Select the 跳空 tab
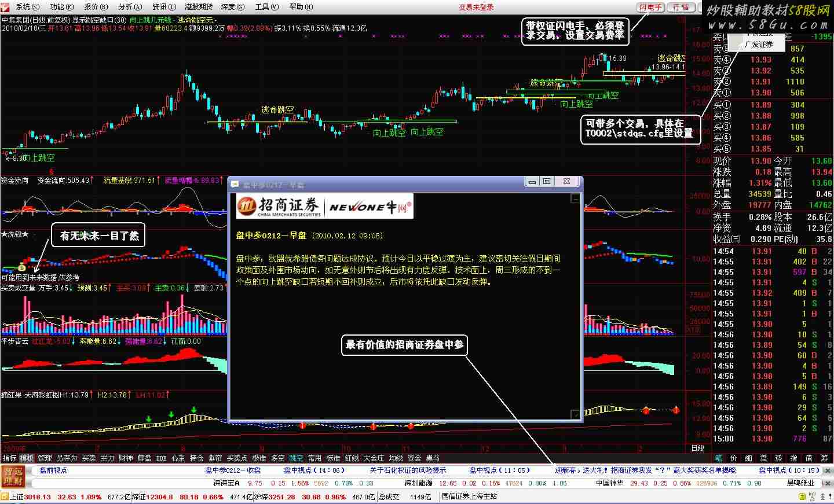The height and width of the screenshot is (504, 834). (x=296, y=458)
